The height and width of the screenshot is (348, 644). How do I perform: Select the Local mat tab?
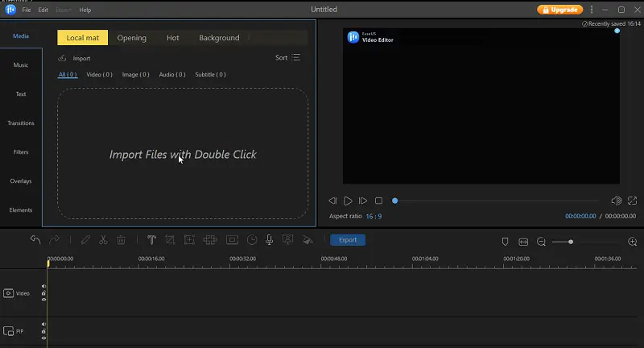(x=83, y=38)
